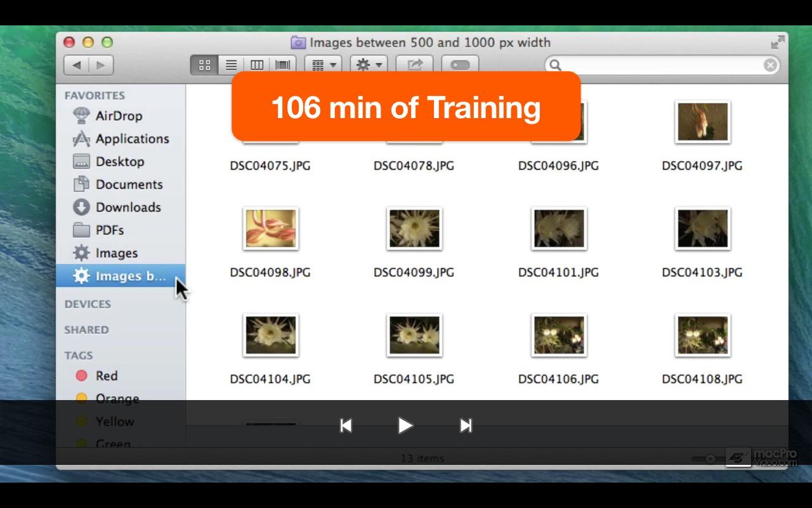Select thumbnail of DSC04105.JPG

click(414, 335)
